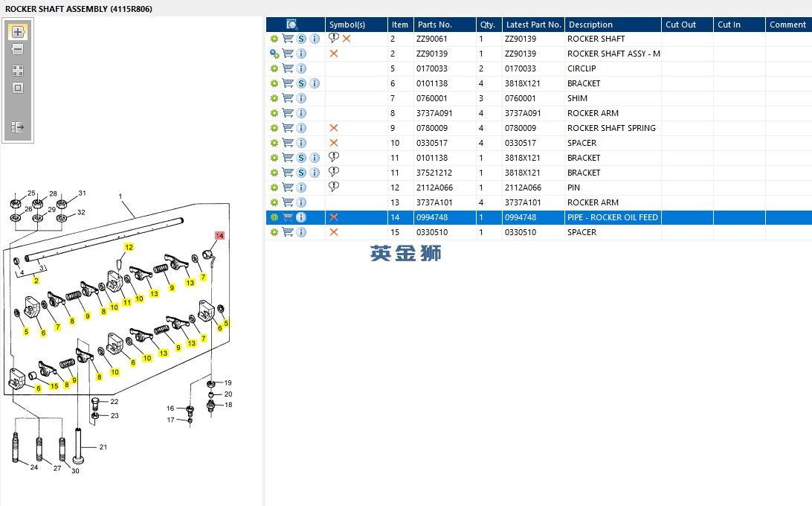812x506 pixels.
Task: Click the note bubble symbol for PIN
Action: (333, 187)
